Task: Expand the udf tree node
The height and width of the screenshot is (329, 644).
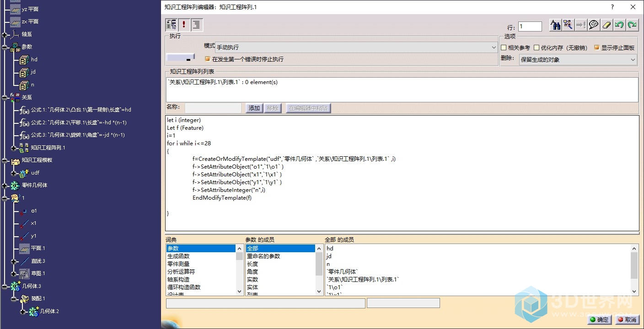Action: coord(14,173)
